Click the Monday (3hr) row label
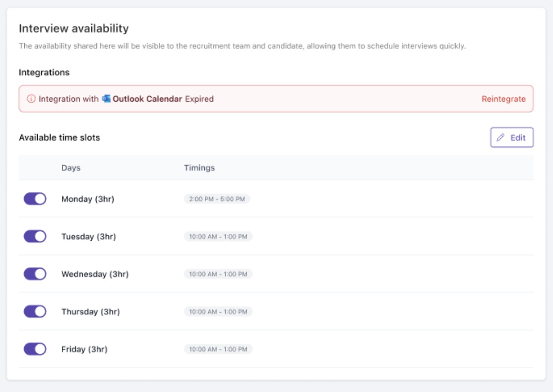 88,199
